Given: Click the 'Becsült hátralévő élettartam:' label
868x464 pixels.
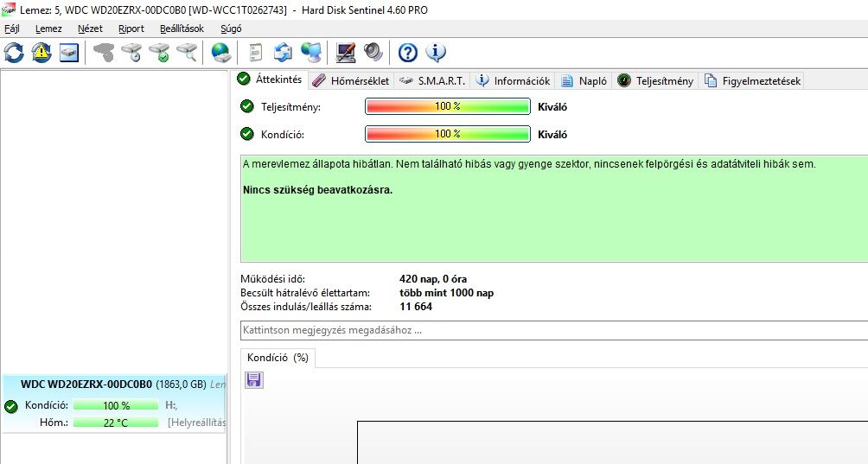Looking at the screenshot, I should coord(305,293).
